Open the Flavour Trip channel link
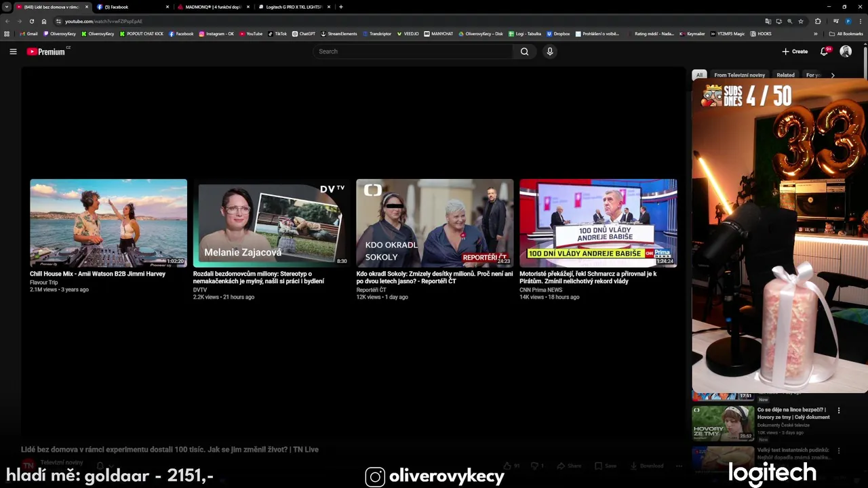868x488 pixels. [x=44, y=282]
